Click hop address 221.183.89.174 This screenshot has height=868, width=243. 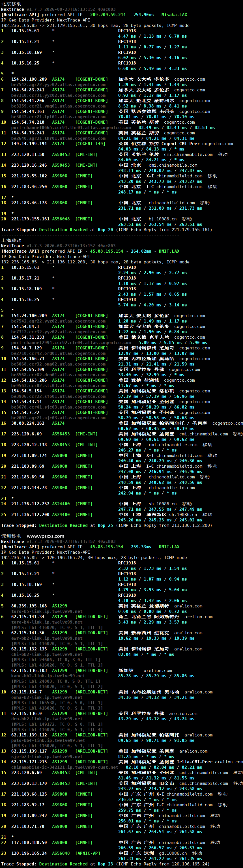pos(29,456)
